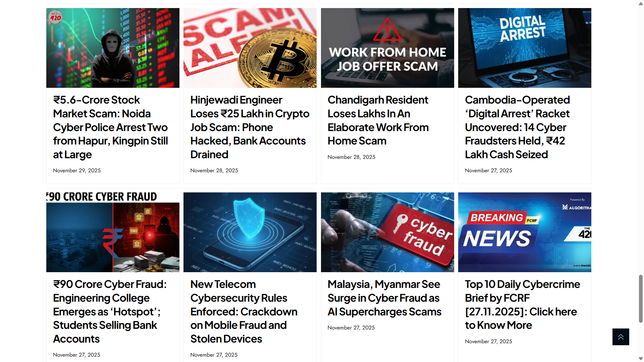Click the hooded hacker stock market thumbnail

(113, 48)
